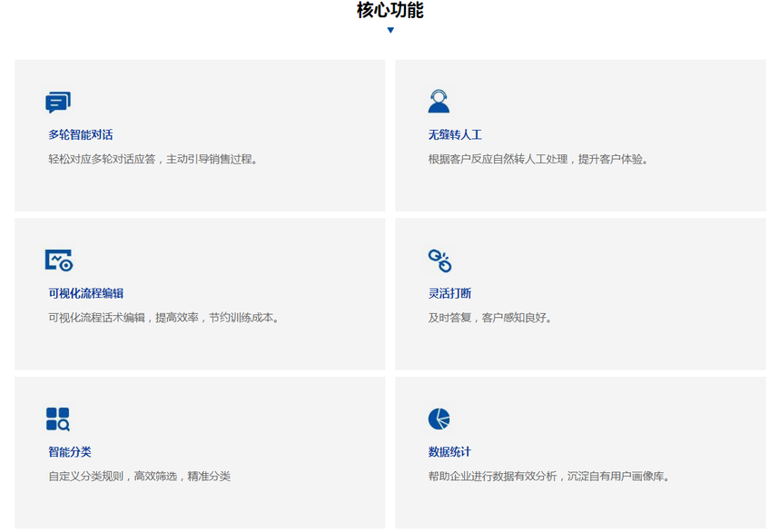Open the 智能分类 feature title

pos(70,452)
